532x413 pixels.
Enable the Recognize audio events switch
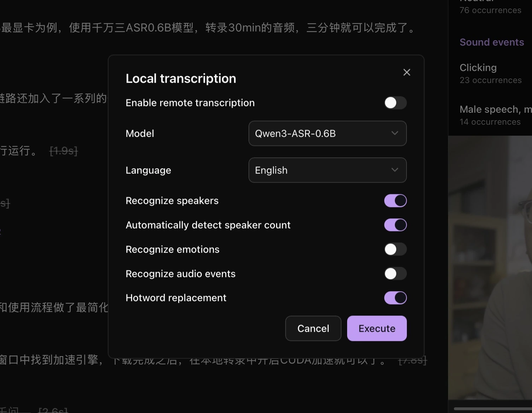tap(396, 274)
